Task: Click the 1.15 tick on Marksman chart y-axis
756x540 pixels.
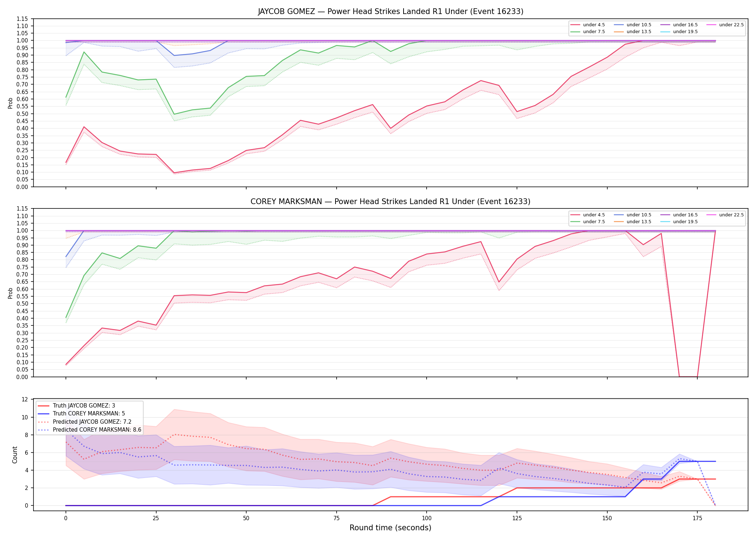Action: pyautogui.click(x=22, y=209)
